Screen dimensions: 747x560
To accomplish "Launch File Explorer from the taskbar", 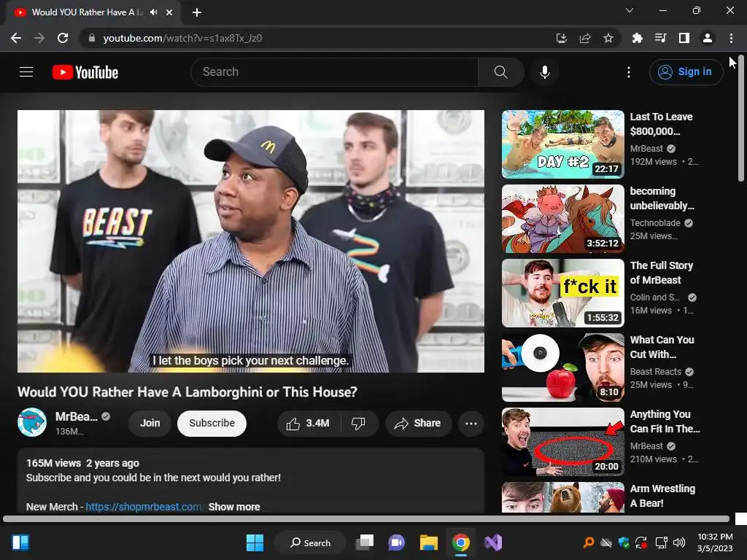I will pos(429,542).
